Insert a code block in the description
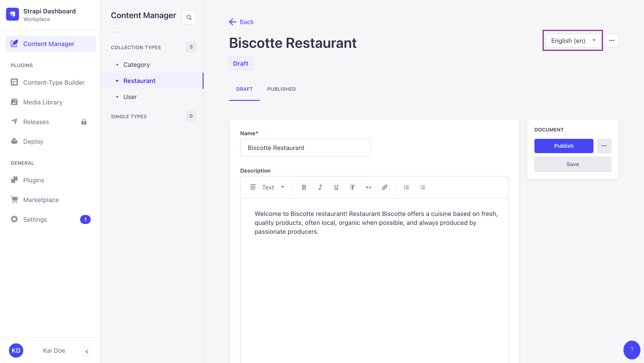 pos(368,187)
